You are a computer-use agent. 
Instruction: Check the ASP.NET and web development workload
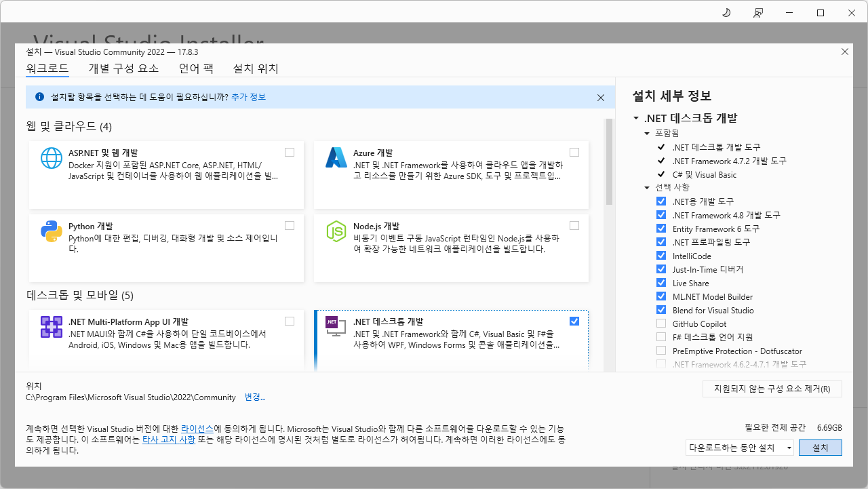[290, 152]
